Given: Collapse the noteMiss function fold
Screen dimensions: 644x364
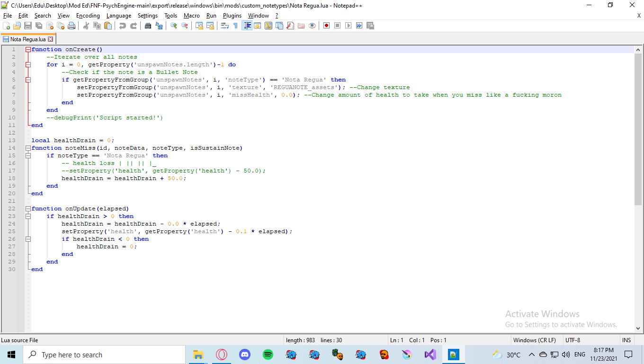Looking at the screenshot, I should point(27,148).
